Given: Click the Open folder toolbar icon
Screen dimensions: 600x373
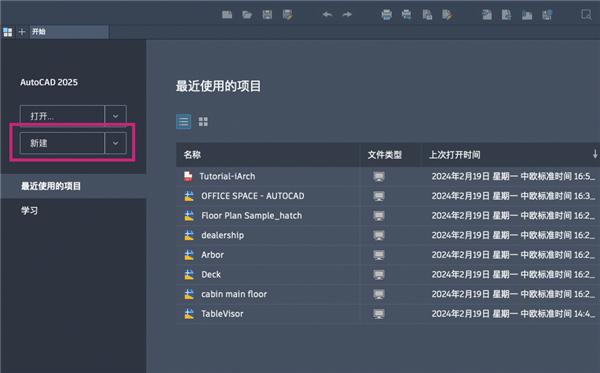Looking at the screenshot, I should click(247, 15).
